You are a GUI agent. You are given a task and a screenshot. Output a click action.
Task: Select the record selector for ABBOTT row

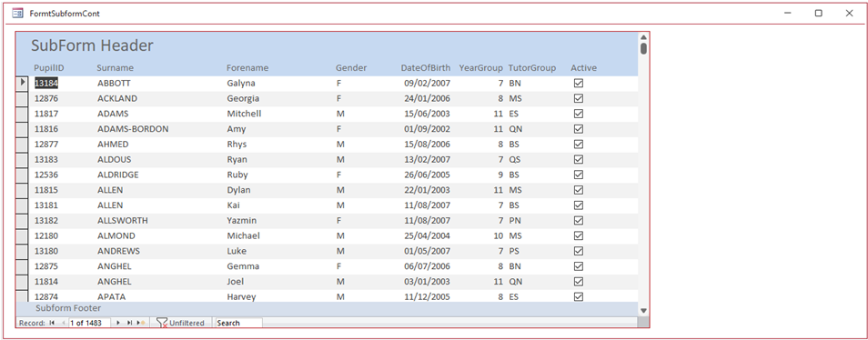pos(22,83)
